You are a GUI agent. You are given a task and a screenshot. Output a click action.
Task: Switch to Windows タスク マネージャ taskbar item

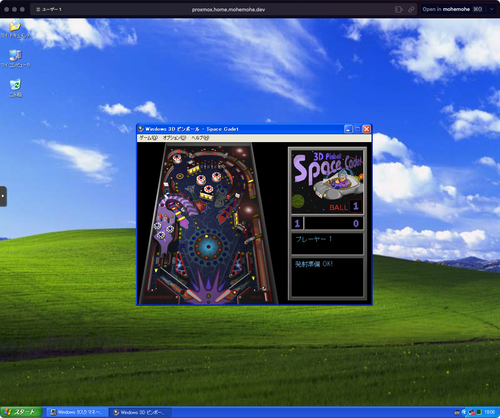(x=77, y=412)
